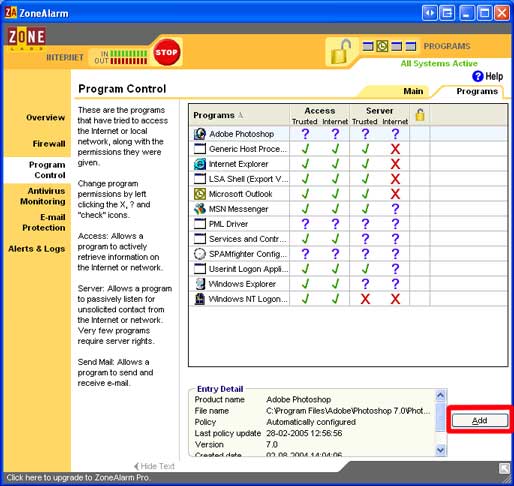Click the lock column header icon
The height and width of the screenshot is (486, 514).
pos(420,115)
